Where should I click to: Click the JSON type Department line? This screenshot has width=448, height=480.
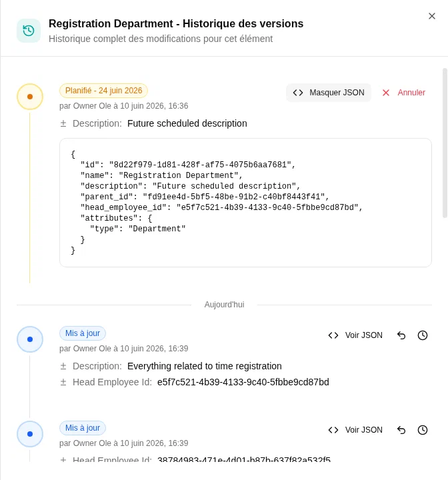coord(138,229)
